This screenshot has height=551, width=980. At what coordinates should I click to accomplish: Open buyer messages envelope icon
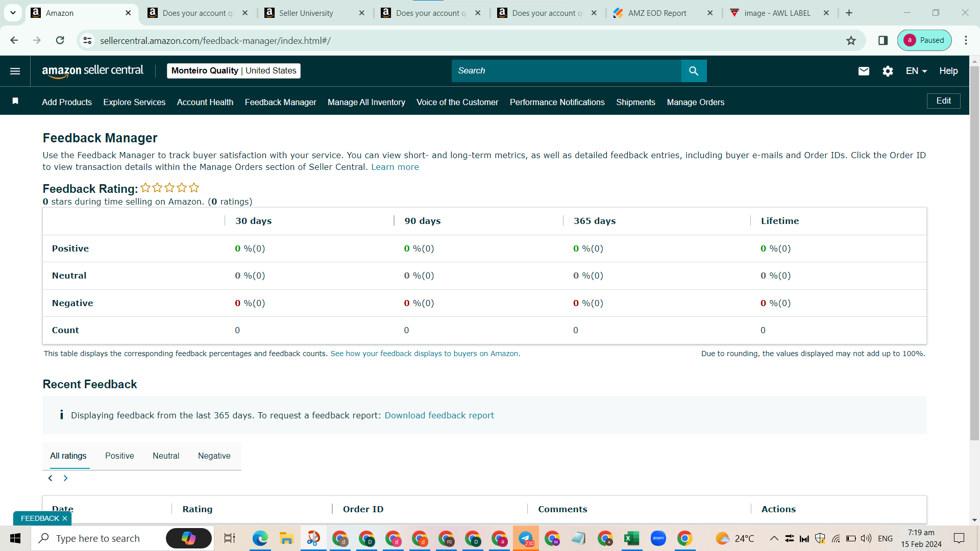pyautogui.click(x=864, y=71)
